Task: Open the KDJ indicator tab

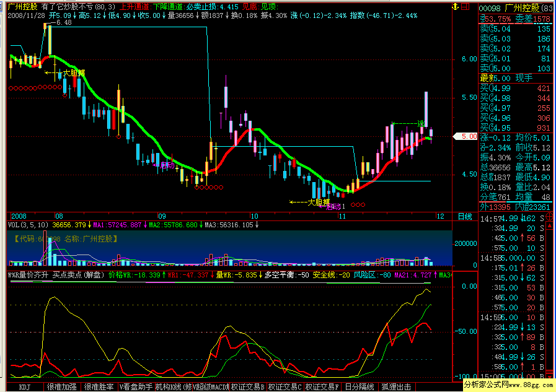Action: tap(24, 387)
